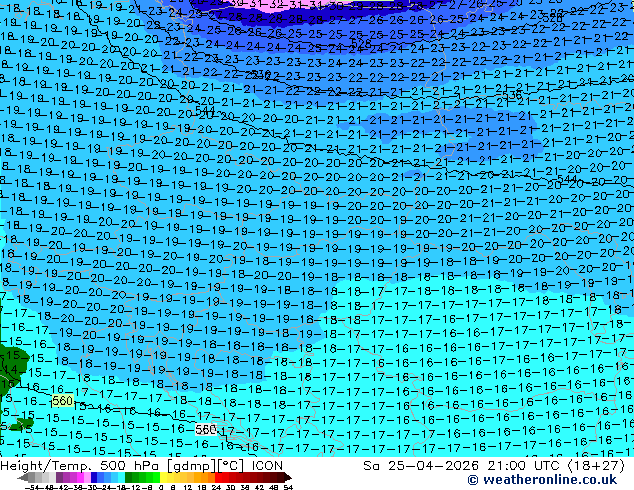Click the grey arrow at the legend's cold end
634x490 pixels.
click(x=23, y=477)
